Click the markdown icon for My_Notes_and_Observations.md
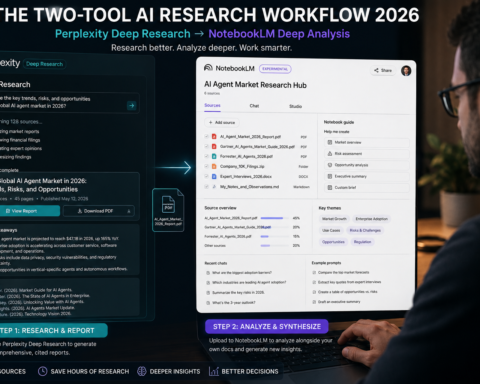The height and width of the screenshot is (384, 480). coord(214,187)
